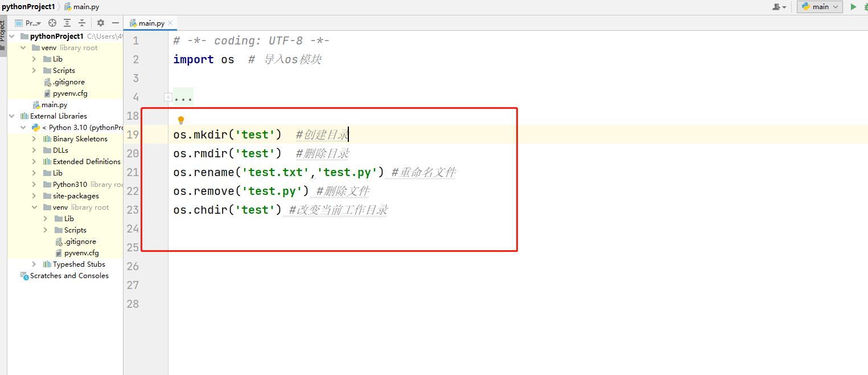
Task: Click the coding UTF-8 comment line
Action: point(252,40)
